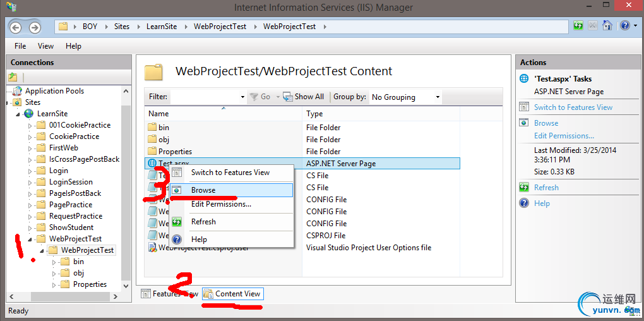
Task: Go forward with the navigation forward arrow
Action: (35, 28)
